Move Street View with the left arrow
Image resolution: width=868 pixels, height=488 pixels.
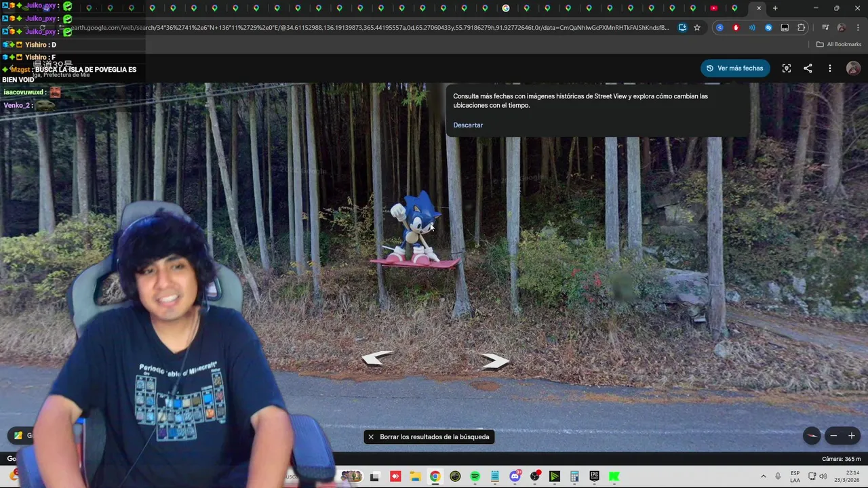click(x=376, y=358)
